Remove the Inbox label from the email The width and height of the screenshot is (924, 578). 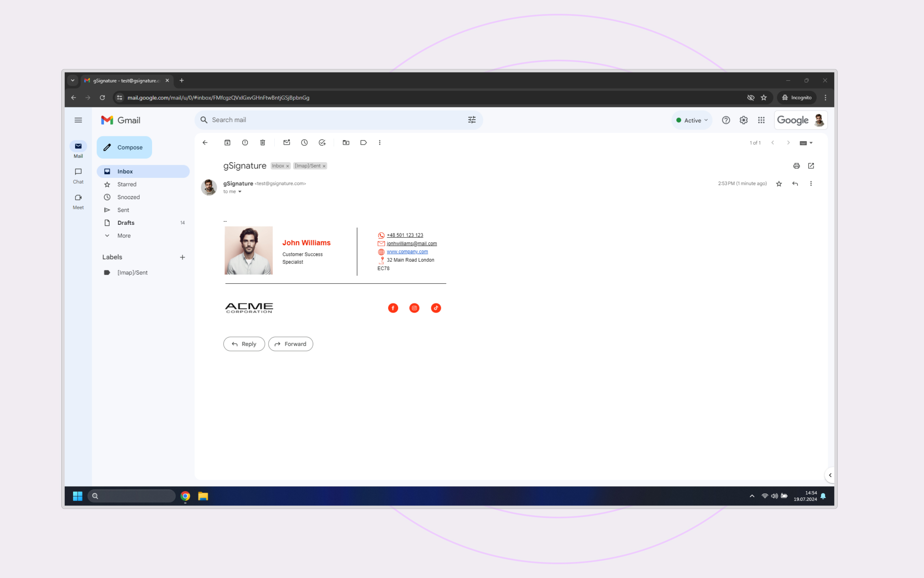pos(287,166)
